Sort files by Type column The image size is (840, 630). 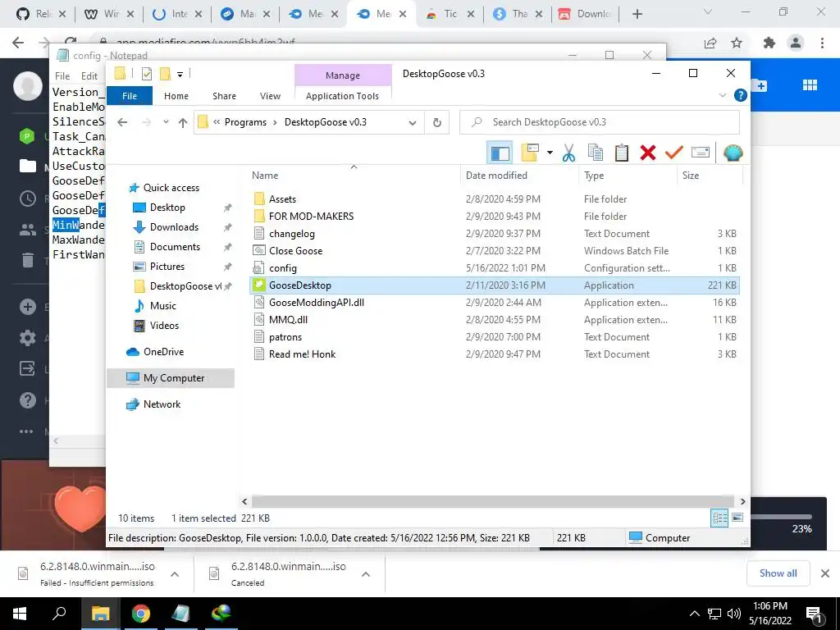594,176
